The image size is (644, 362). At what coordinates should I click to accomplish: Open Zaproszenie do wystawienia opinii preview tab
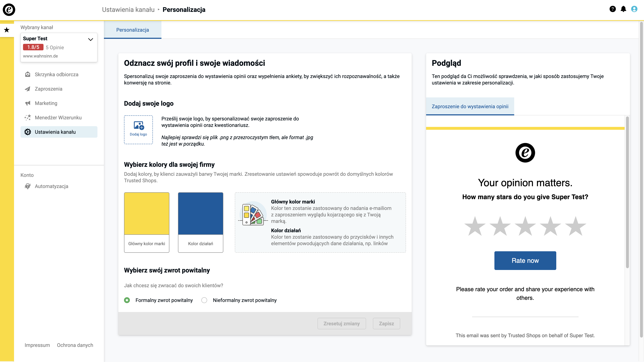pyautogui.click(x=470, y=106)
